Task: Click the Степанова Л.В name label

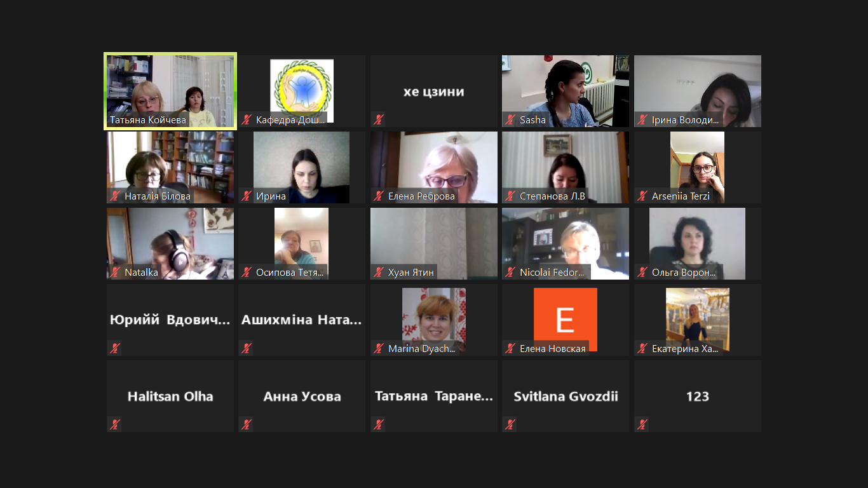Action: point(552,196)
